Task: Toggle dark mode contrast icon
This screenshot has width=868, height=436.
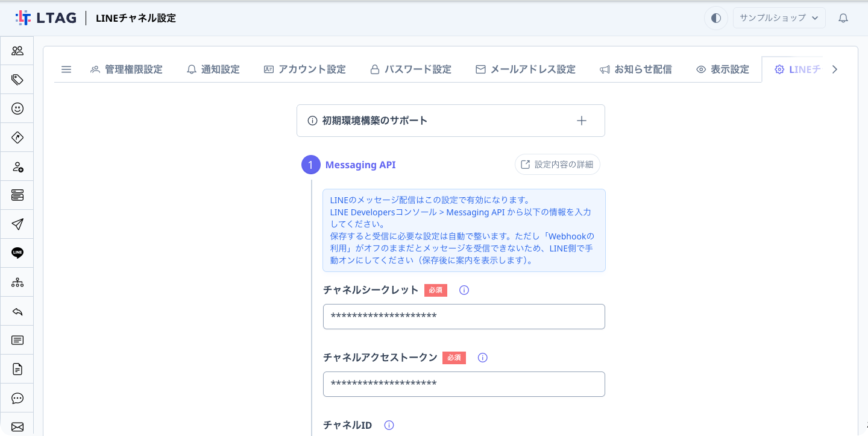Action: [x=716, y=18]
